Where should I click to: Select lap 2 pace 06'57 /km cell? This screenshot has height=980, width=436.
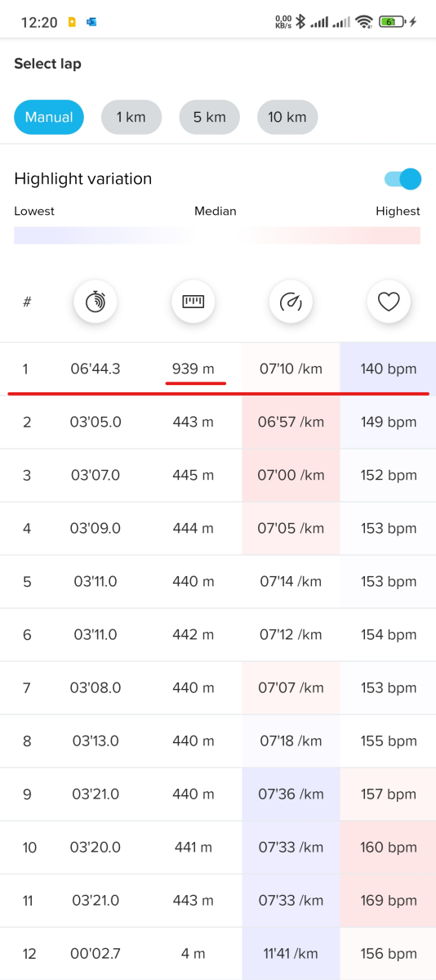(291, 422)
